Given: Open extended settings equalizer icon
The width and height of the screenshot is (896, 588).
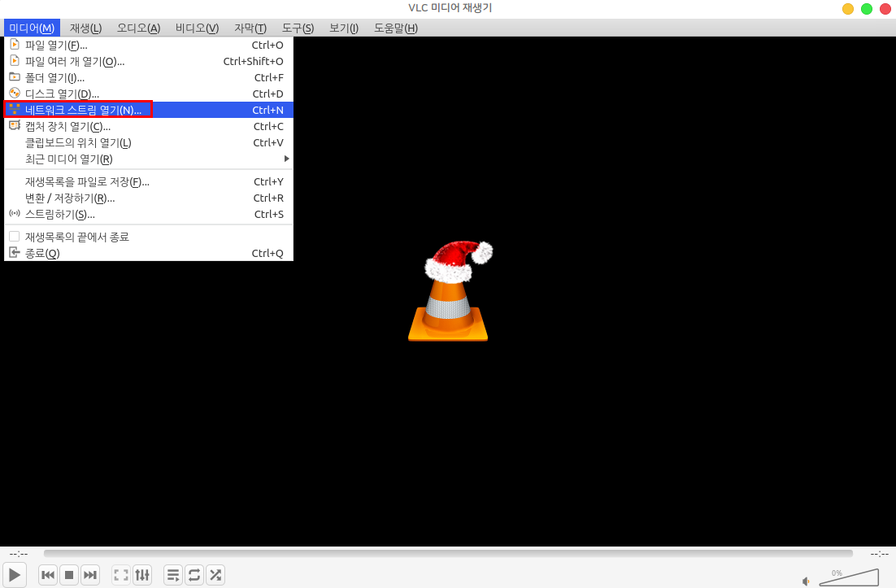Looking at the screenshot, I should click(x=142, y=575).
